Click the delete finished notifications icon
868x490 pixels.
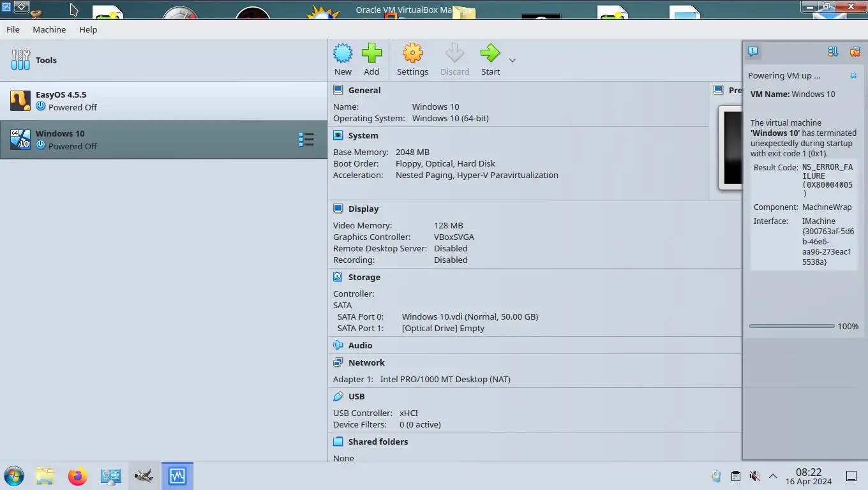(x=855, y=52)
